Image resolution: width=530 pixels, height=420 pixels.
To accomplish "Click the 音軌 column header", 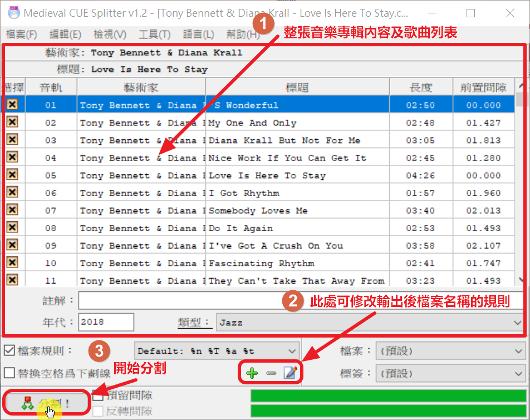I will (51, 87).
